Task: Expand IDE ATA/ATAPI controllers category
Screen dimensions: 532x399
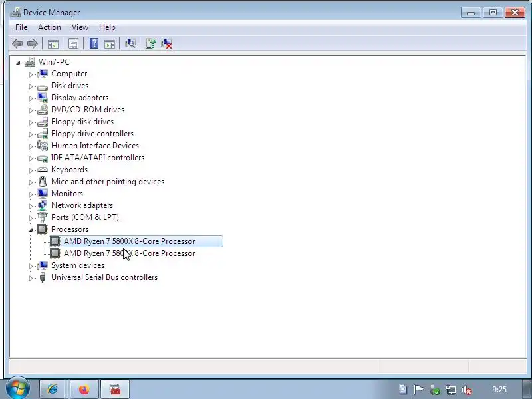Action: click(31, 158)
